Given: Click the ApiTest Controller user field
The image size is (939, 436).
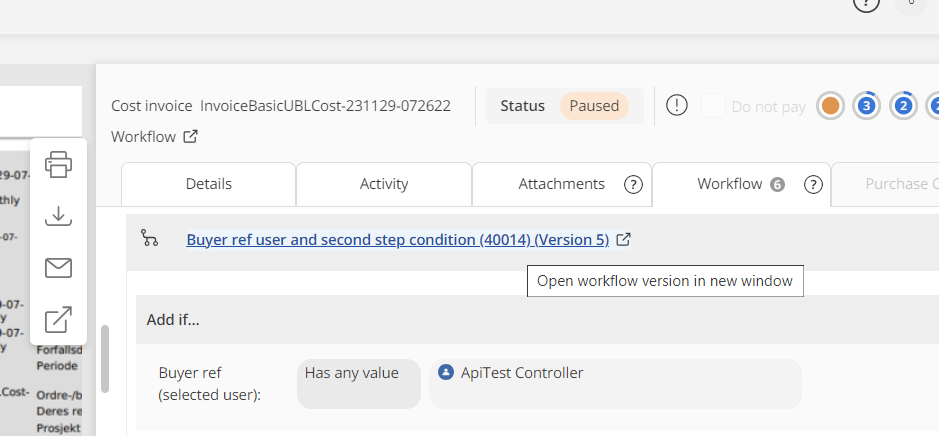Looking at the screenshot, I should click(614, 384).
